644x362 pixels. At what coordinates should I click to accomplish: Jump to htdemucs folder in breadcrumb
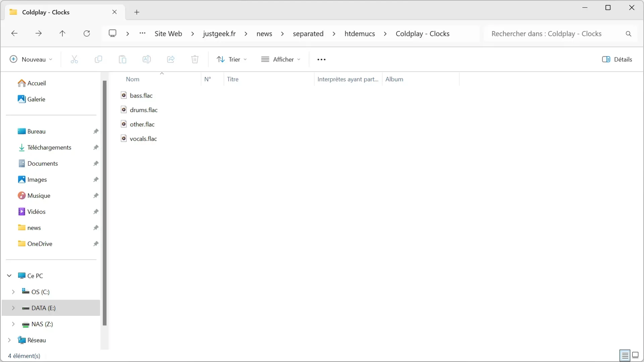pos(360,34)
